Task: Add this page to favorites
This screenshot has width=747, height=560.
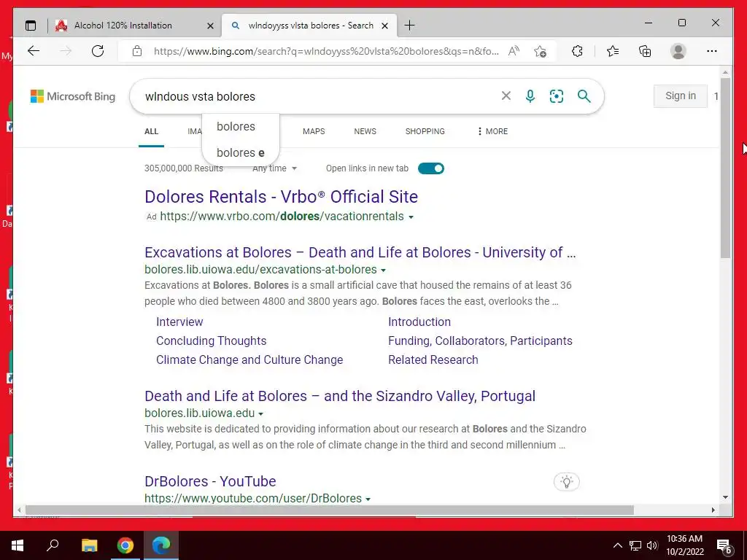Action: point(540,51)
